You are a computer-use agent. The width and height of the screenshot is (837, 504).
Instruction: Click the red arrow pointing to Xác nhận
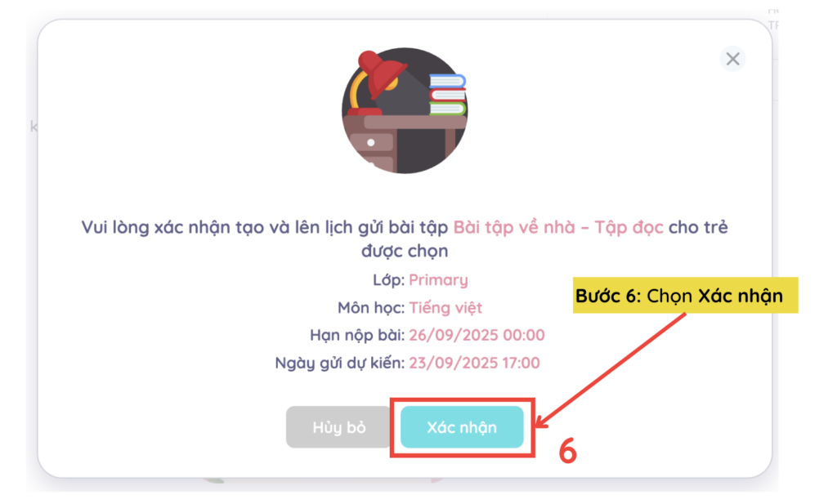[611, 371]
